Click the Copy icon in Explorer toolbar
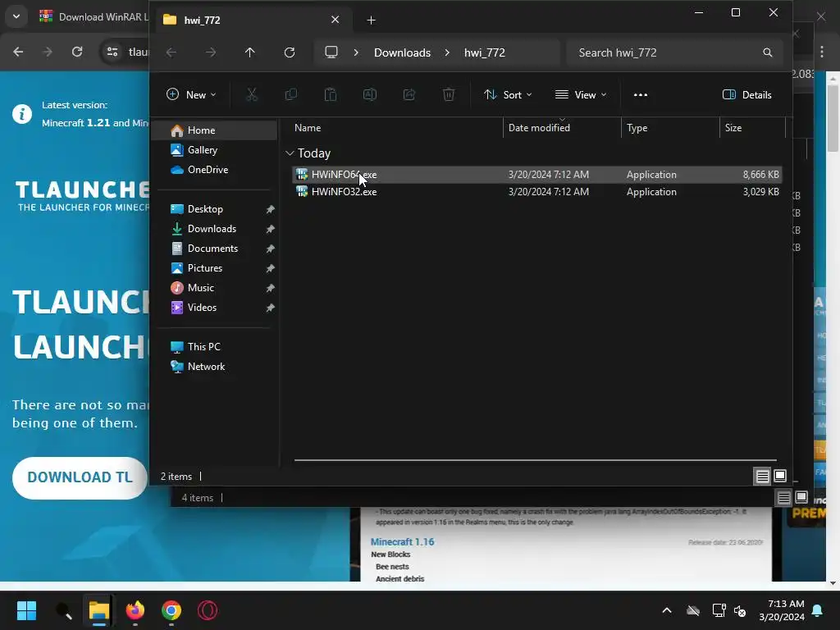 [291, 95]
